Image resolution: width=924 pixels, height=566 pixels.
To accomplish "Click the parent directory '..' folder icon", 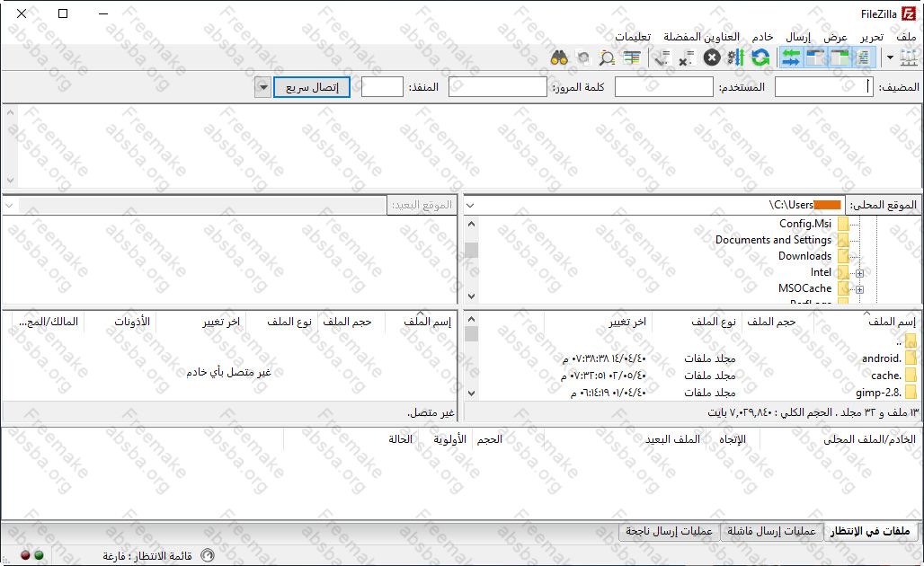I will [x=911, y=341].
